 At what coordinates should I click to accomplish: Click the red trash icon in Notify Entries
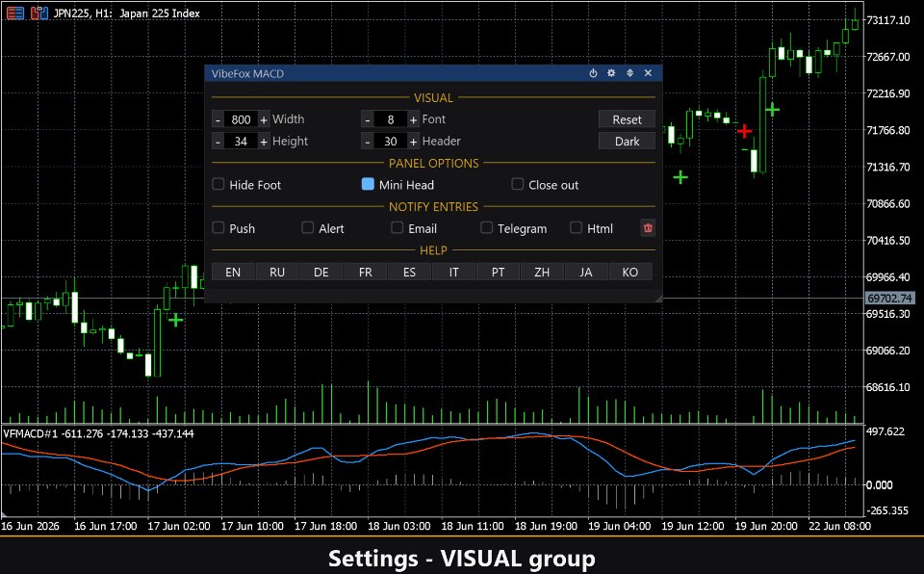(648, 227)
